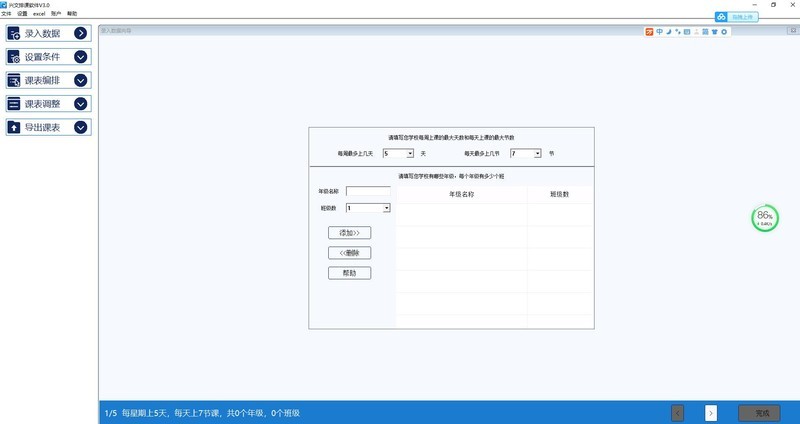Viewport: 800px width, 424px height.
Task: Click the 帮助 button in the form
Action: pos(349,273)
